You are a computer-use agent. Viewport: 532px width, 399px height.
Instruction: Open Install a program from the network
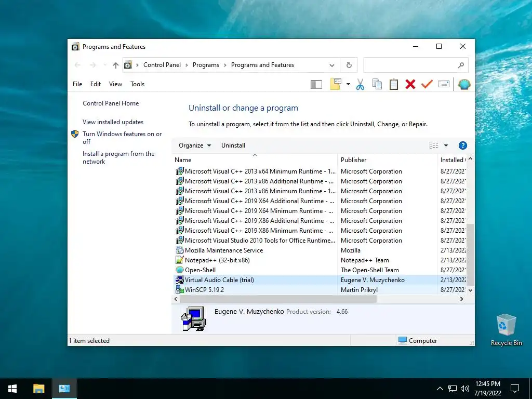pos(118,158)
